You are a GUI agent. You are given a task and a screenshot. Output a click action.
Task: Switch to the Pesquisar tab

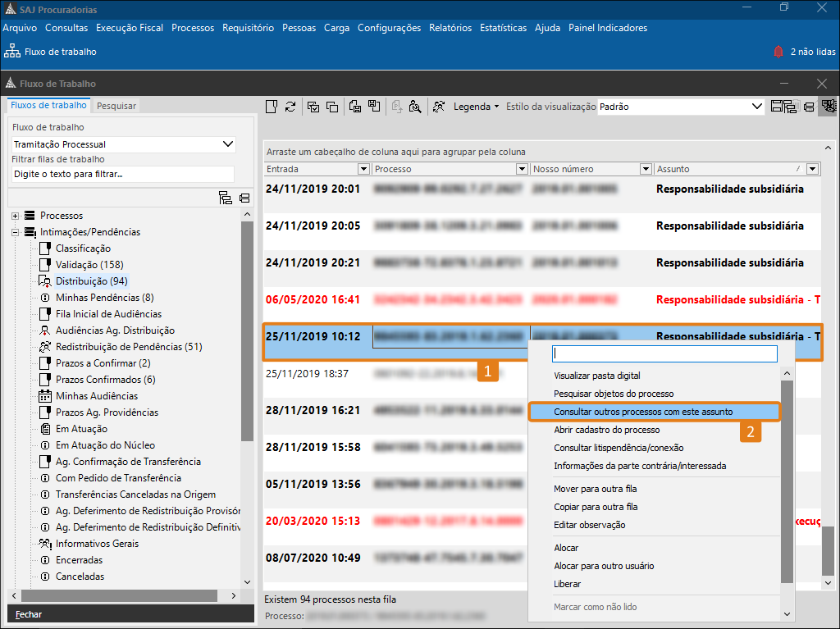[116, 106]
